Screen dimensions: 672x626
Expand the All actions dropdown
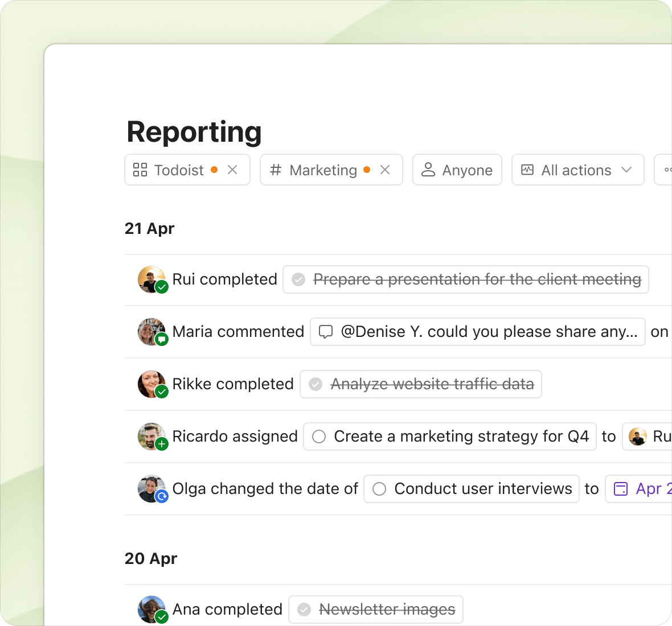(577, 170)
